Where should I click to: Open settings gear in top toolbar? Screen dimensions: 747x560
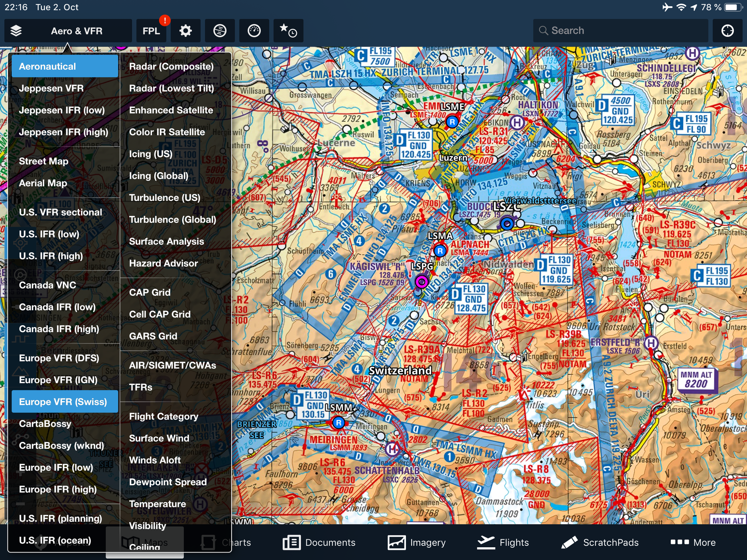click(x=185, y=31)
